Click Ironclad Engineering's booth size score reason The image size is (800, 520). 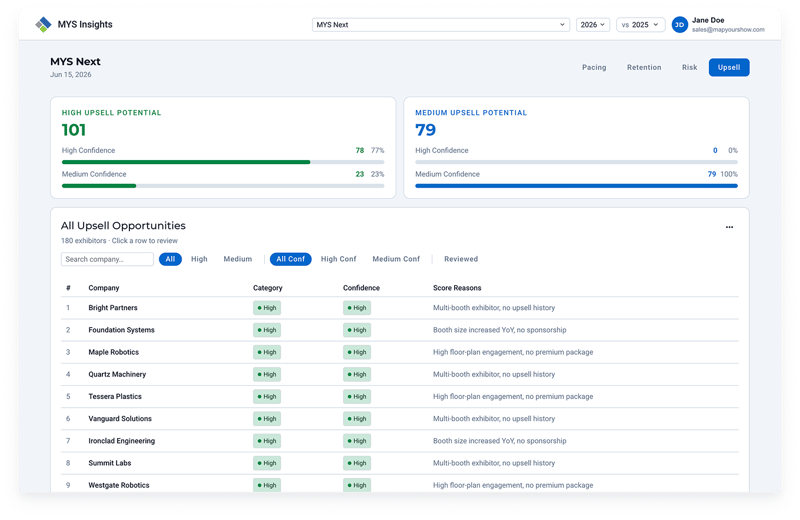(499, 441)
